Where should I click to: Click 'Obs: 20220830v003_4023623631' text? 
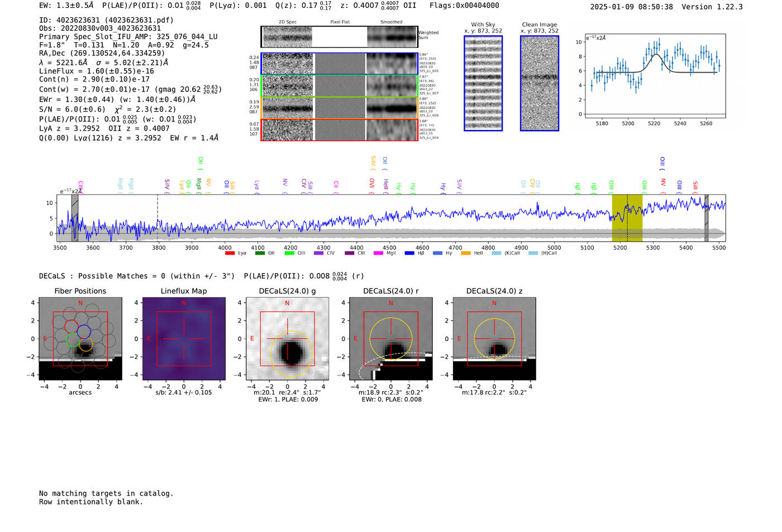click(100, 28)
